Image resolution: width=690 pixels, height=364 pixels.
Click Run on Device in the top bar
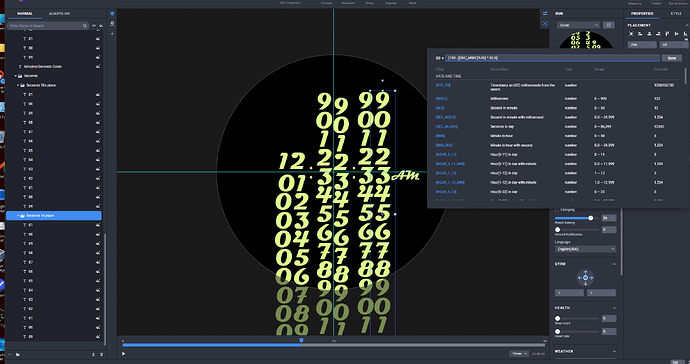pos(678,3)
